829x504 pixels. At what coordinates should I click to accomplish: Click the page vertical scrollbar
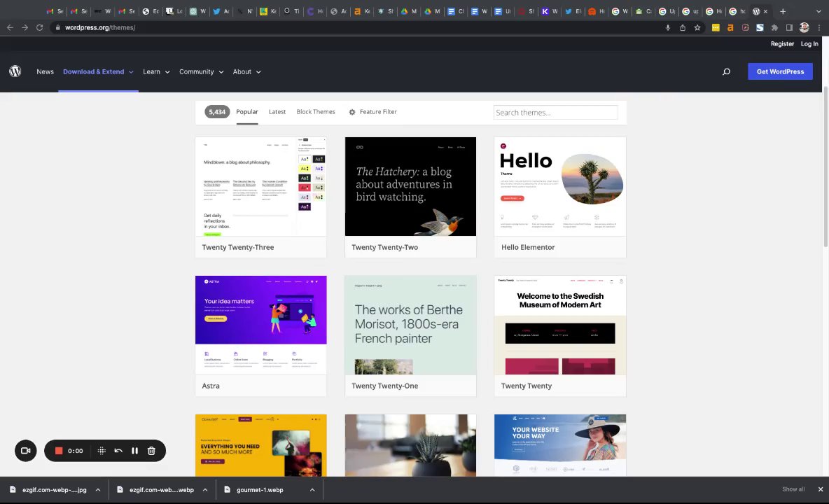click(x=825, y=167)
